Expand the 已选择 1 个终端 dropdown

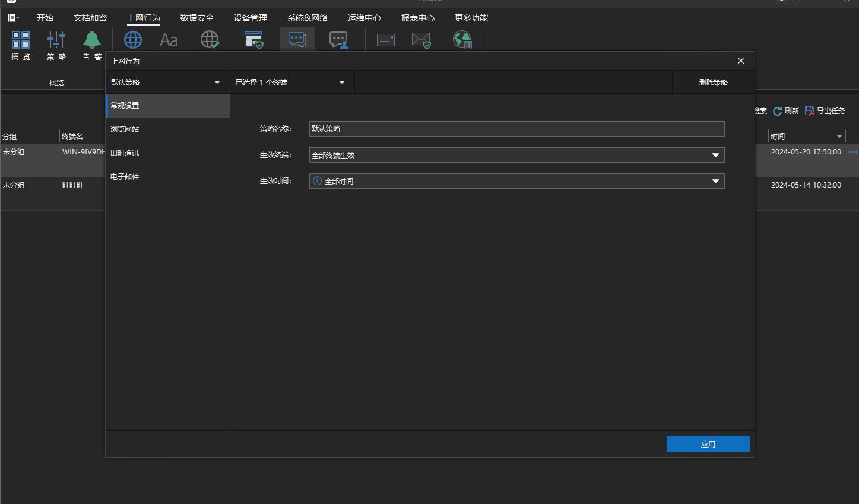[x=292, y=83]
